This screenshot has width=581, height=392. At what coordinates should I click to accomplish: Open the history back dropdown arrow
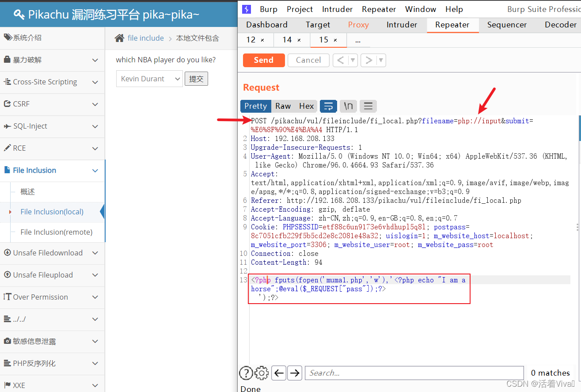(x=353, y=60)
